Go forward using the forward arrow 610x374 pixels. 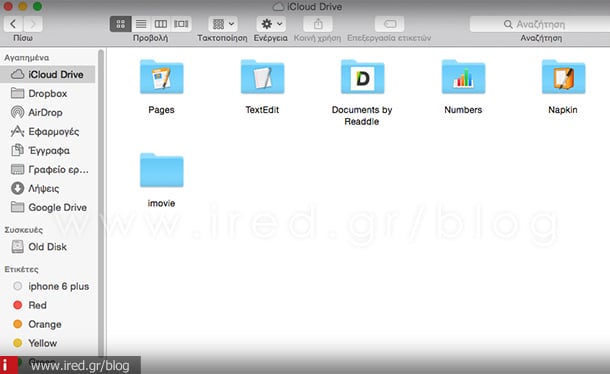[x=33, y=24]
